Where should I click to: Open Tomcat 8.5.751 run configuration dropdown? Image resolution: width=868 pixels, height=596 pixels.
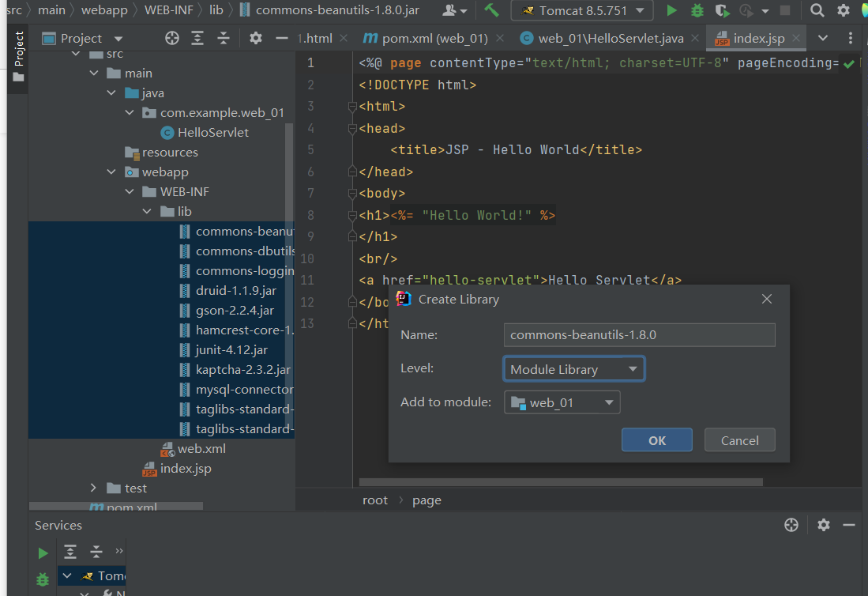click(582, 10)
